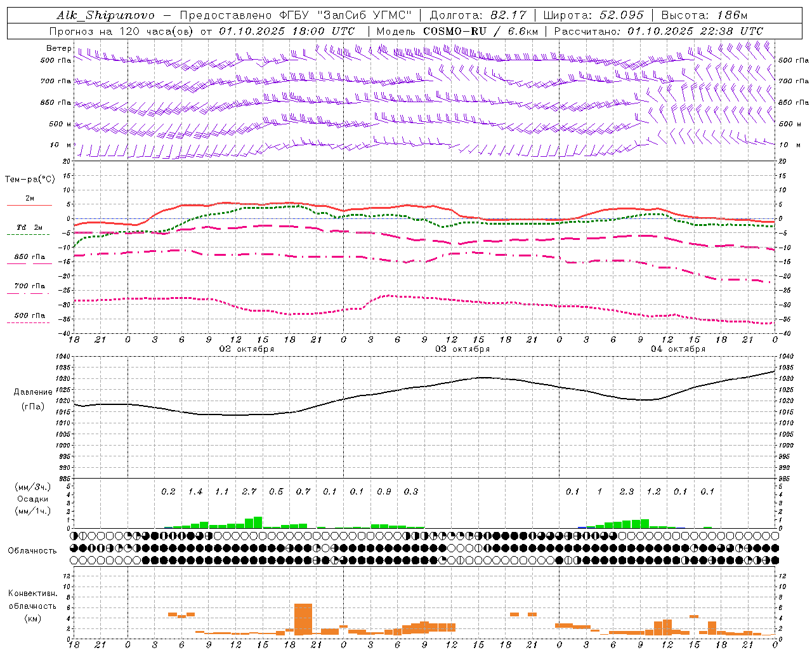Select the Модель COSMO-RU / 6.6км label
The width and height of the screenshot is (812, 650).
coord(457,31)
